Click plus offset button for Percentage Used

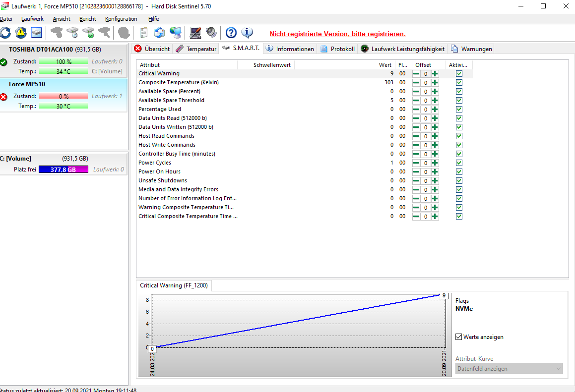pos(435,109)
